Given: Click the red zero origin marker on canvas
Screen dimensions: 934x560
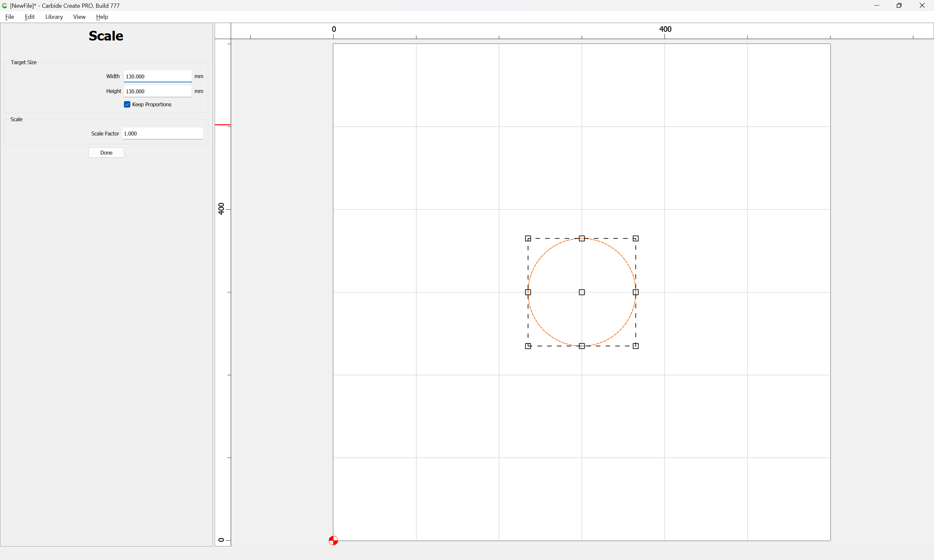Looking at the screenshot, I should pyautogui.click(x=333, y=540).
